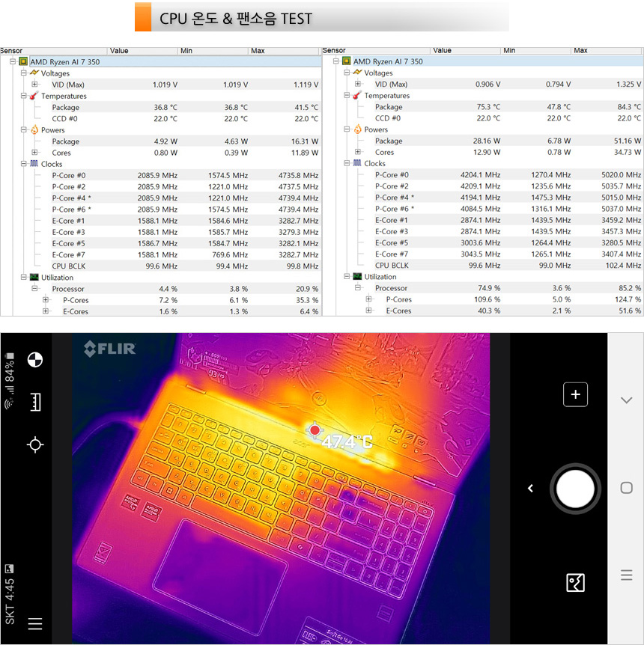Image resolution: width=644 pixels, height=648 pixels.
Task: Click the left-pointing chevron beside shutter
Action: tap(530, 489)
